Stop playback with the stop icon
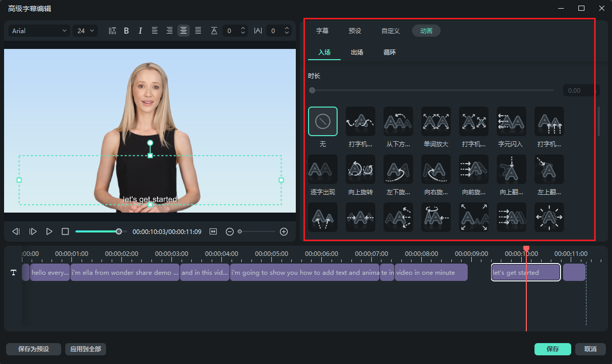This screenshot has width=612, height=364. click(x=65, y=231)
